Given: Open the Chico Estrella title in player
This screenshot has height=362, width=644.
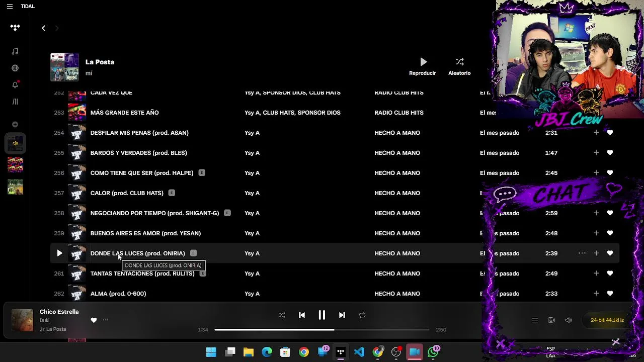Looking at the screenshot, I should [x=59, y=312].
